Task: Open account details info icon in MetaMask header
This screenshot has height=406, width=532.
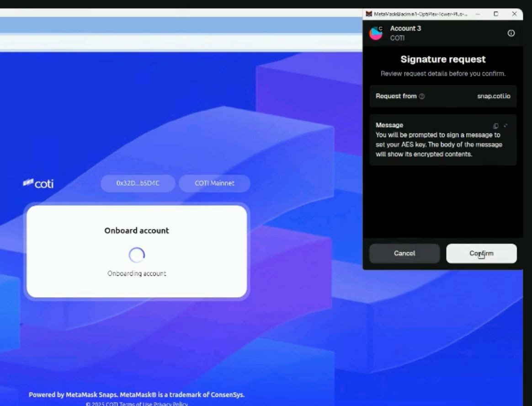Action: [x=511, y=33]
